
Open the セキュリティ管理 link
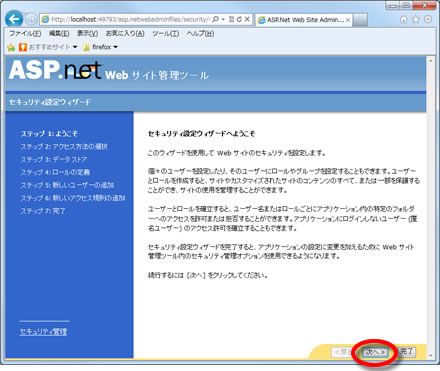click(x=43, y=332)
